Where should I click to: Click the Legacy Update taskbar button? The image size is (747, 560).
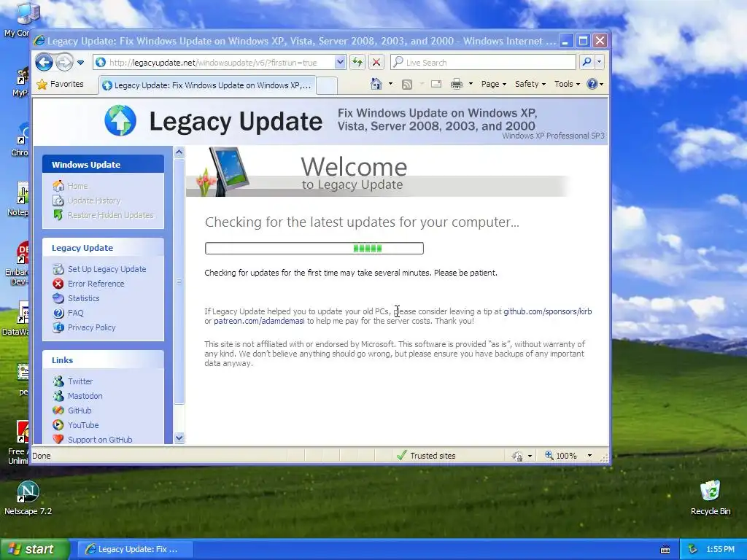point(135,549)
